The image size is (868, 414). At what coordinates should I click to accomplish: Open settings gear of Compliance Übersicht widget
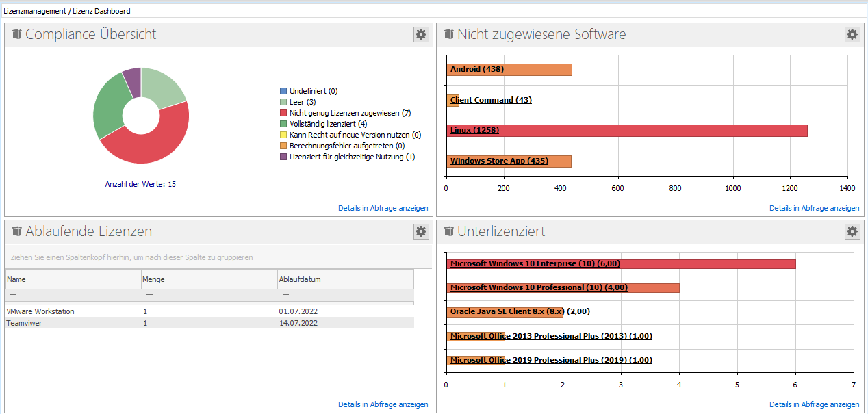tap(421, 34)
